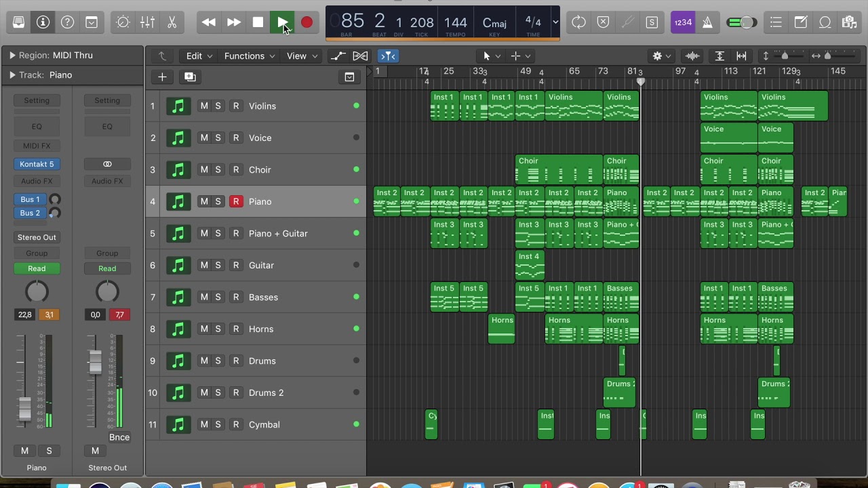Click the Bnce bounce button
The width and height of the screenshot is (868, 488).
(119, 437)
